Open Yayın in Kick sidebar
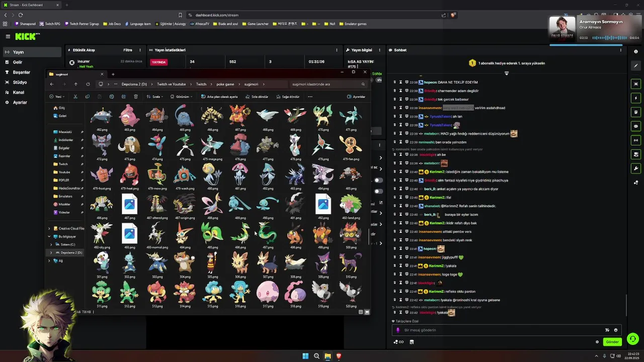 (32, 52)
